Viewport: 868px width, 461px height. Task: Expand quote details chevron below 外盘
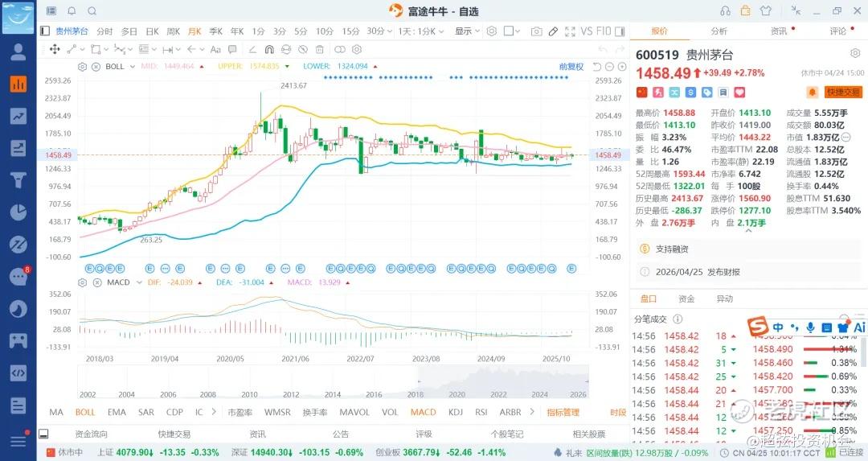click(x=748, y=230)
